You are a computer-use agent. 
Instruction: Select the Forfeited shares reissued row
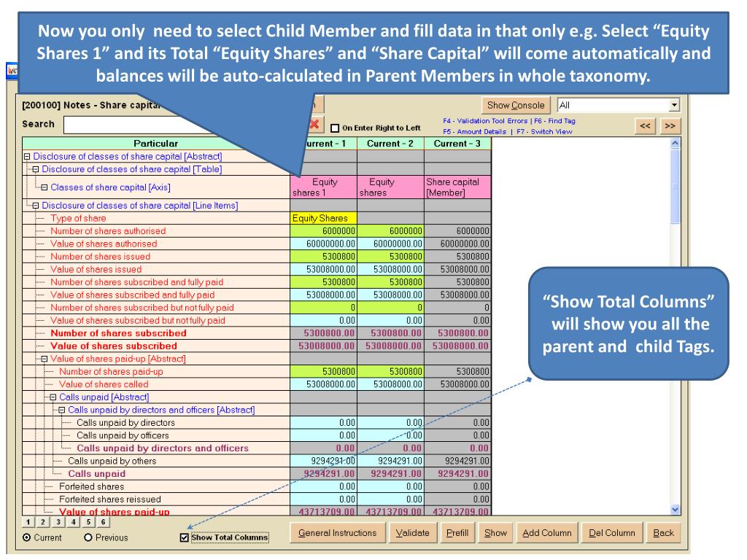click(x=156, y=499)
